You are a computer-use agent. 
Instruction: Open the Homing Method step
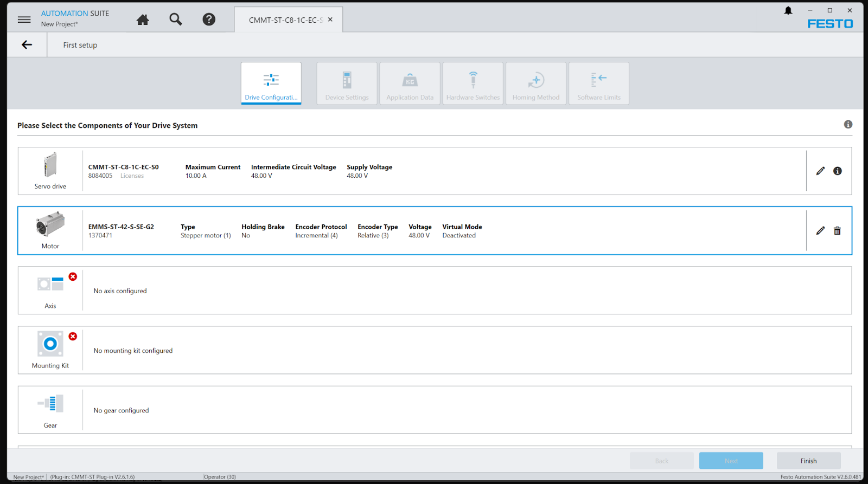(x=536, y=83)
